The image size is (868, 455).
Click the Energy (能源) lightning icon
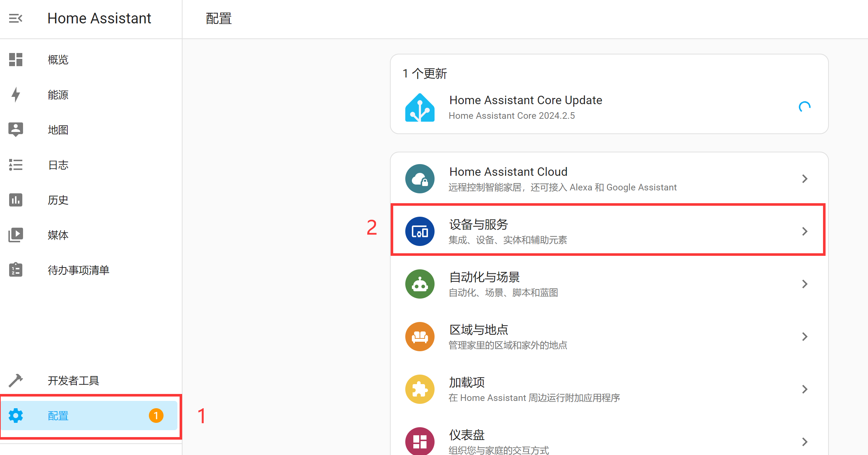tap(16, 95)
